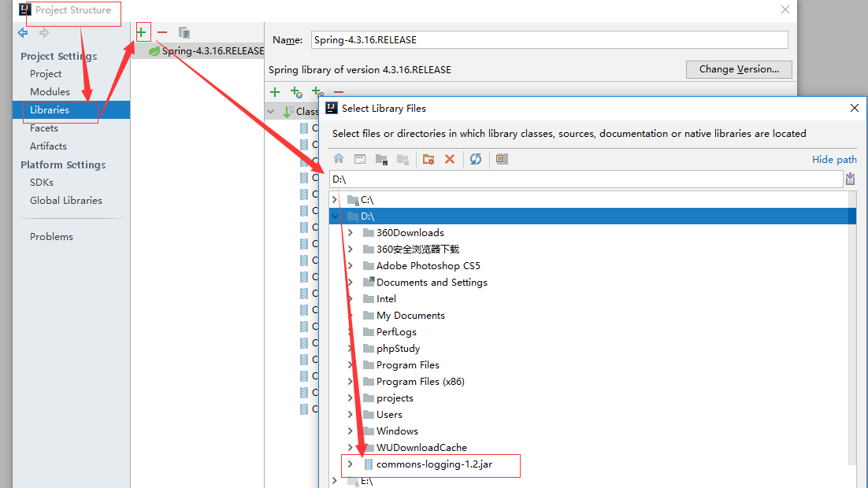
Task: Refresh the file tree
Action: point(476,159)
